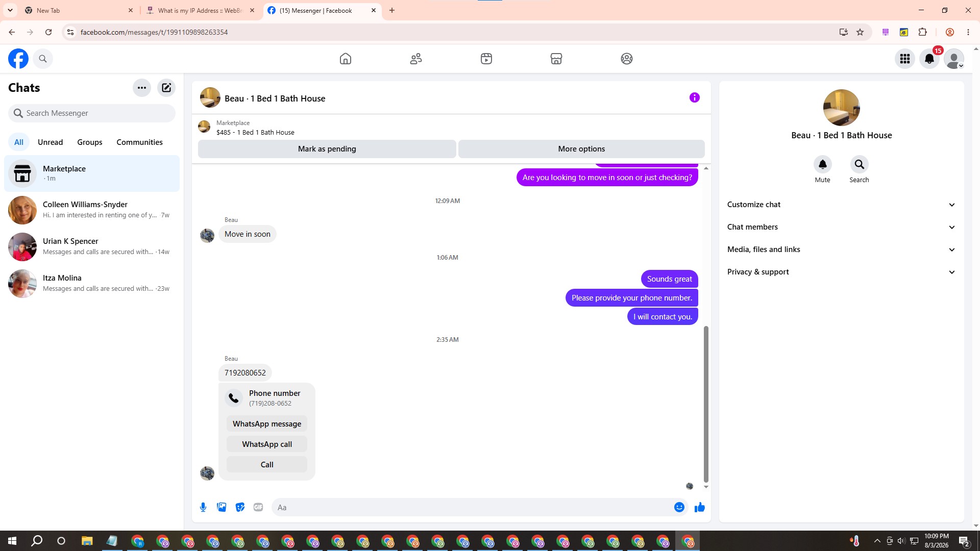Switch to the New Tab browser tab
Viewport: 980px width, 551px height.
pos(79,10)
